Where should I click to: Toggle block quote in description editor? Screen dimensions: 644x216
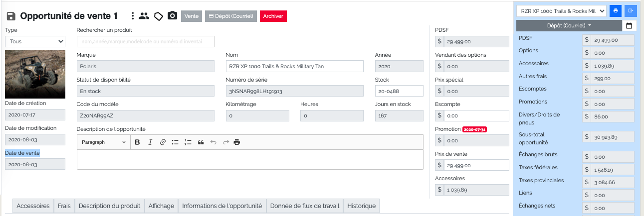201,142
